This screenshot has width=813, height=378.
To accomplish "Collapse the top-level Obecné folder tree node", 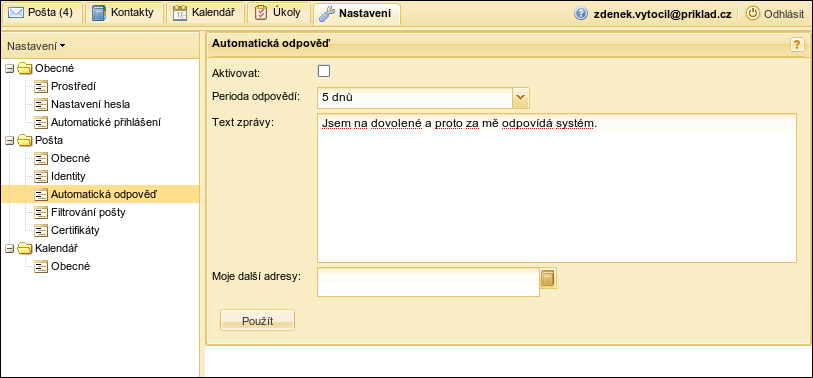I will [x=9, y=68].
